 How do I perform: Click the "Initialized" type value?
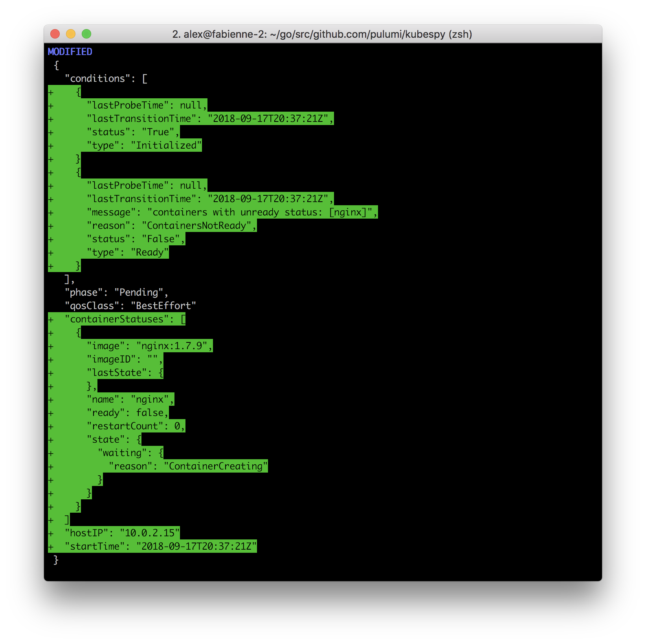click(166, 145)
